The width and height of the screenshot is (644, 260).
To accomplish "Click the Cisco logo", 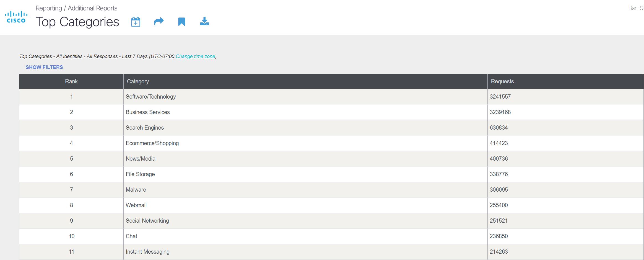I will (x=16, y=17).
